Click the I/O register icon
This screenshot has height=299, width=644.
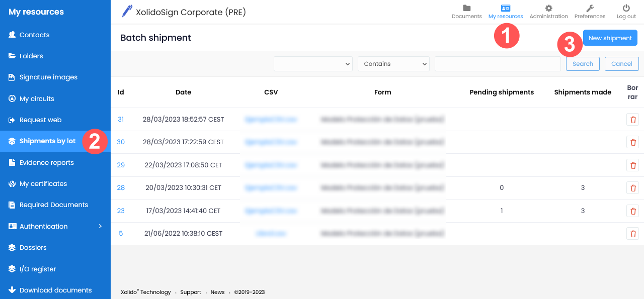click(x=12, y=269)
